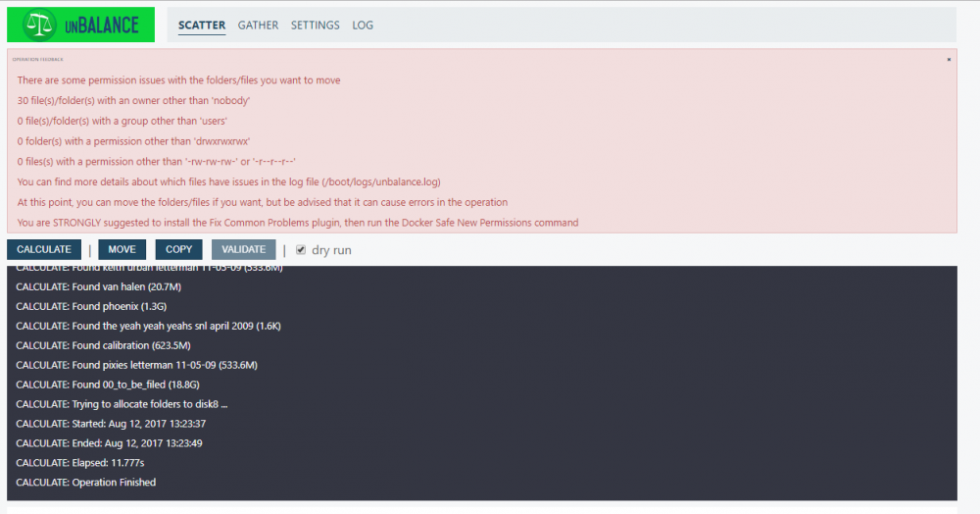This screenshot has height=514, width=980.
Task: View the LOG tab
Action: (363, 25)
